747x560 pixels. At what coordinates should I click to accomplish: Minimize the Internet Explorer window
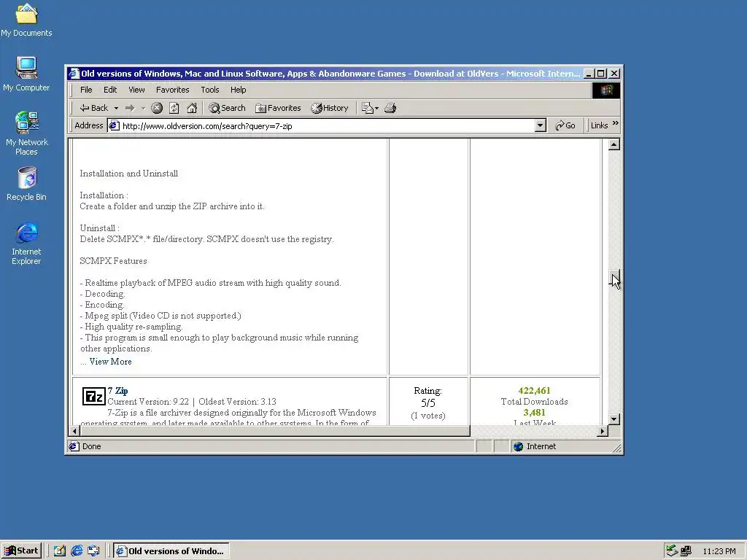pyautogui.click(x=589, y=74)
